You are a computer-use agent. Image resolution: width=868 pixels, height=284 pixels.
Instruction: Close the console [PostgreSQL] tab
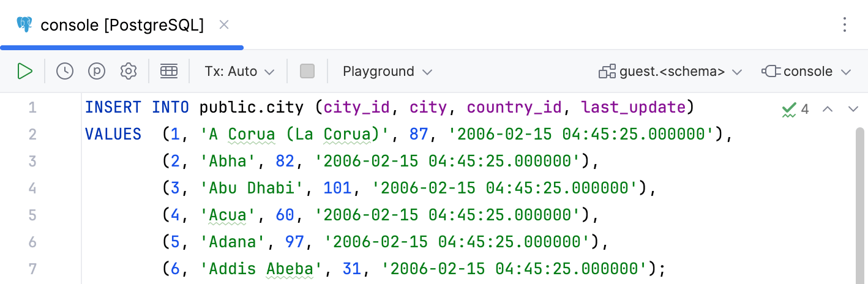[224, 24]
